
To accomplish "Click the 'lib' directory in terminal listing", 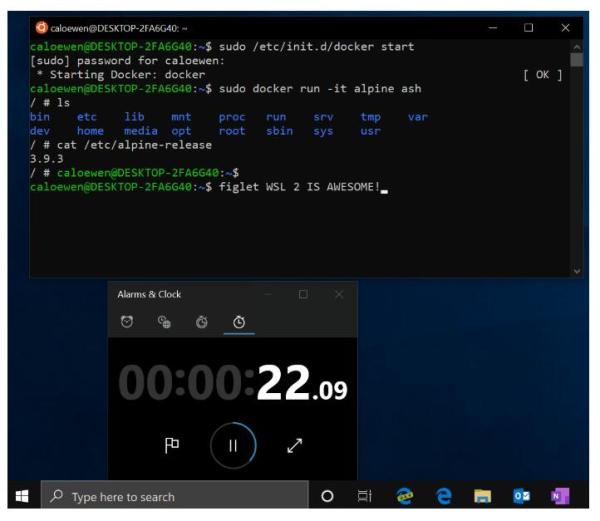I will point(134,117).
